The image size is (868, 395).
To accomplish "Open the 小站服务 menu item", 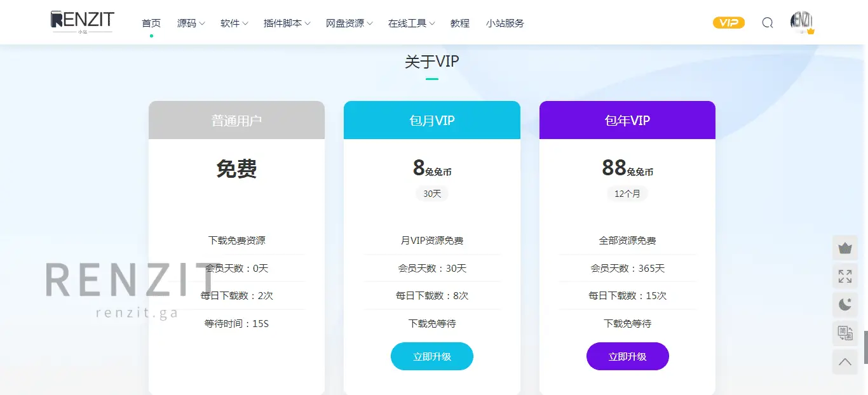I will pyautogui.click(x=505, y=23).
